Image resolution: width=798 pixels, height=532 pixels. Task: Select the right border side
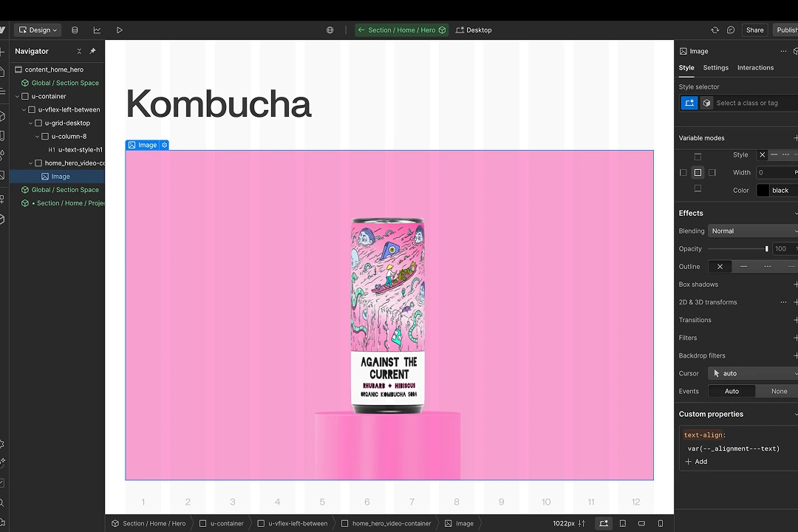(x=712, y=173)
